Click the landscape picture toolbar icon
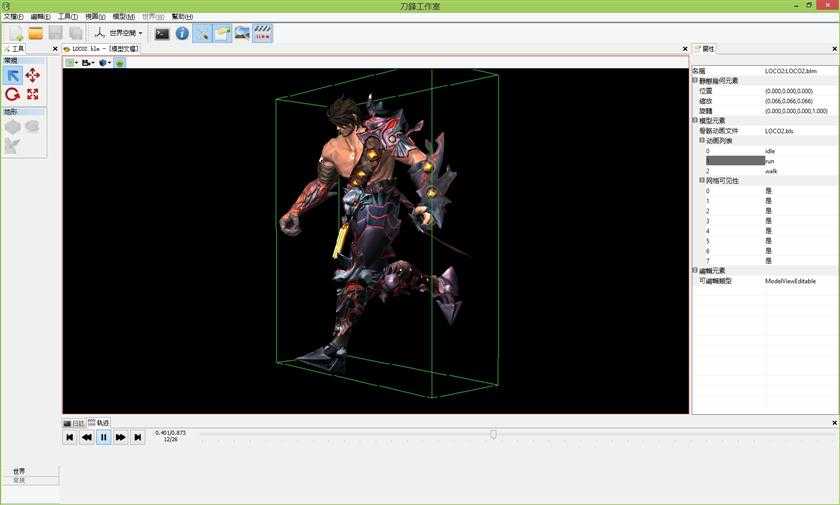This screenshot has height=505, width=840. pyautogui.click(x=242, y=33)
